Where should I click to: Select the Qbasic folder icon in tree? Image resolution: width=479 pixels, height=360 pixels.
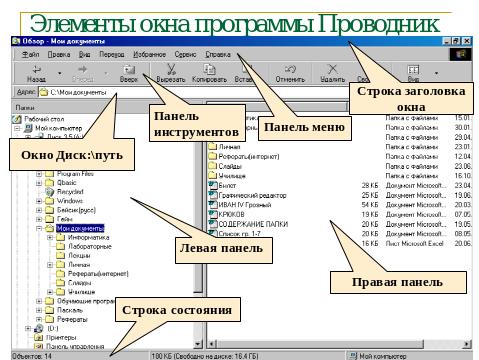50,183
